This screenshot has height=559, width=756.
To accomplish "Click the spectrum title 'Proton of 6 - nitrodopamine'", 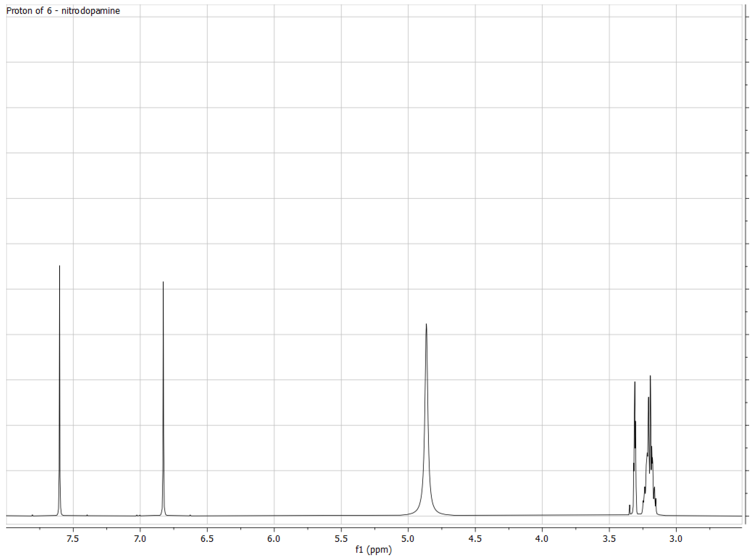I will point(63,11).
